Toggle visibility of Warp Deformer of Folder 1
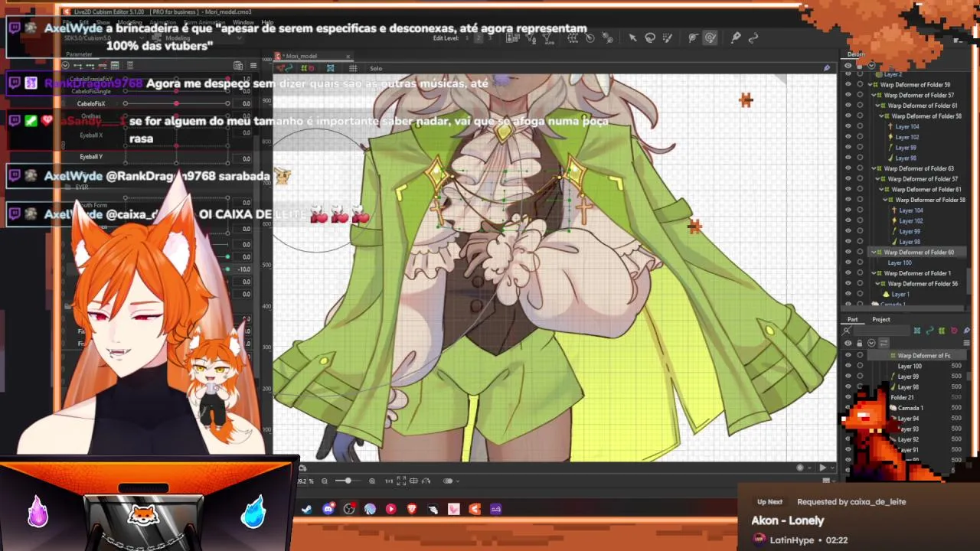The width and height of the screenshot is (980, 551). point(848,273)
